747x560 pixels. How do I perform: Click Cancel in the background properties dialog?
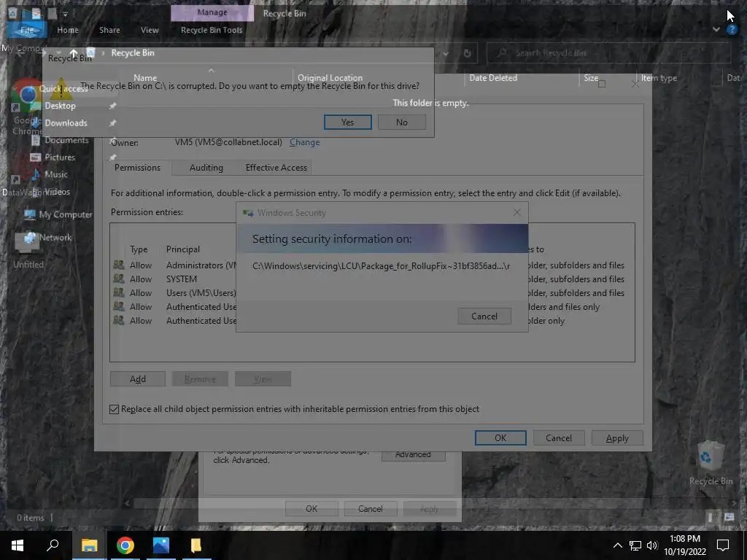[x=370, y=508]
